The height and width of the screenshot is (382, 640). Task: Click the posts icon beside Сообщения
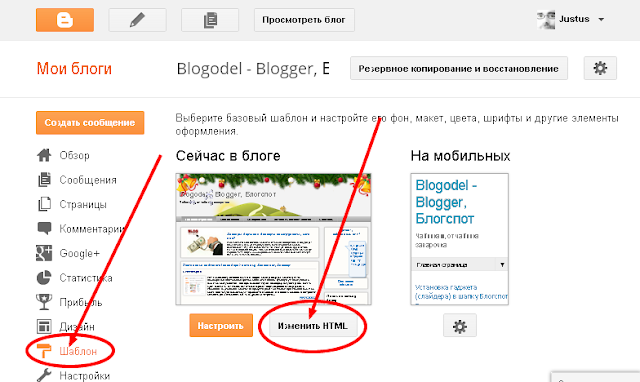tap(44, 180)
